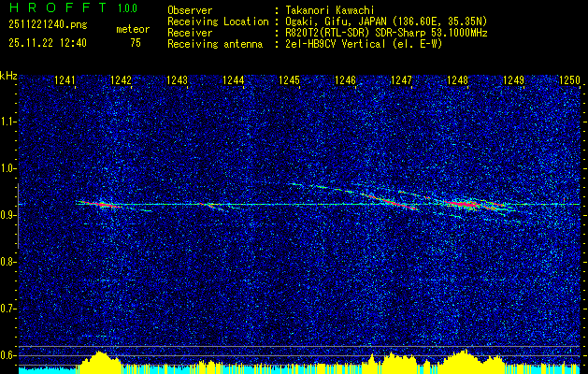The width and height of the screenshot is (588, 374).
Task: Click the gray vertical bar beside 0.9 kHz
Action: tap(18, 216)
